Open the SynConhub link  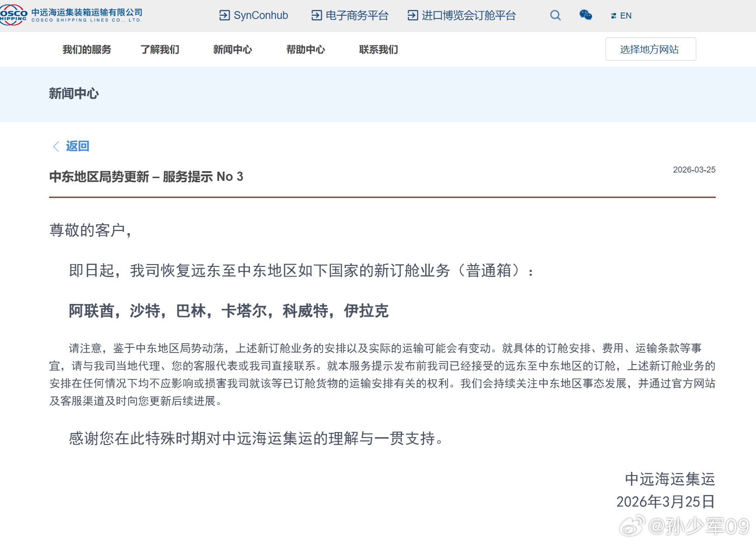click(x=261, y=15)
